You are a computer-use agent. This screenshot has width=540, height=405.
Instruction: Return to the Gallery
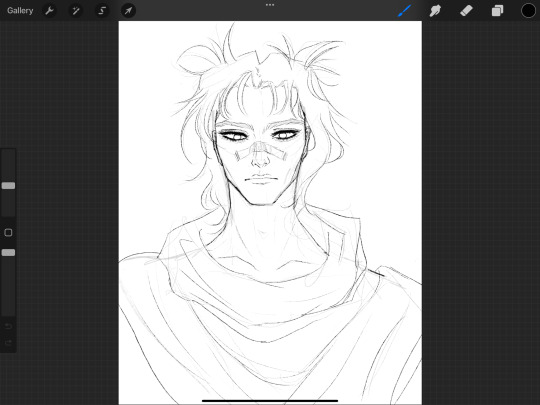click(20, 11)
